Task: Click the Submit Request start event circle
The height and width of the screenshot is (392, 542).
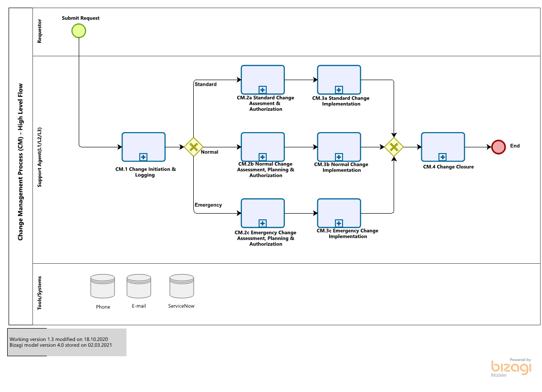Action: [78, 31]
